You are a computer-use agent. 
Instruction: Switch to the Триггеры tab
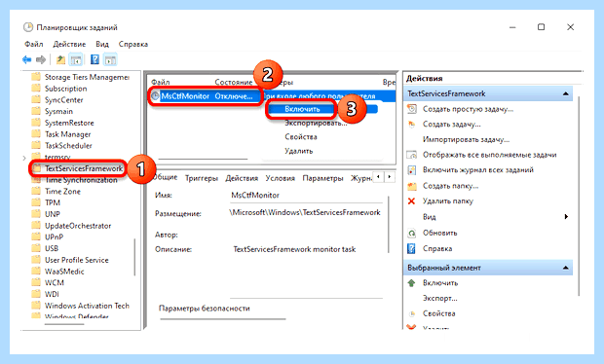(x=202, y=178)
